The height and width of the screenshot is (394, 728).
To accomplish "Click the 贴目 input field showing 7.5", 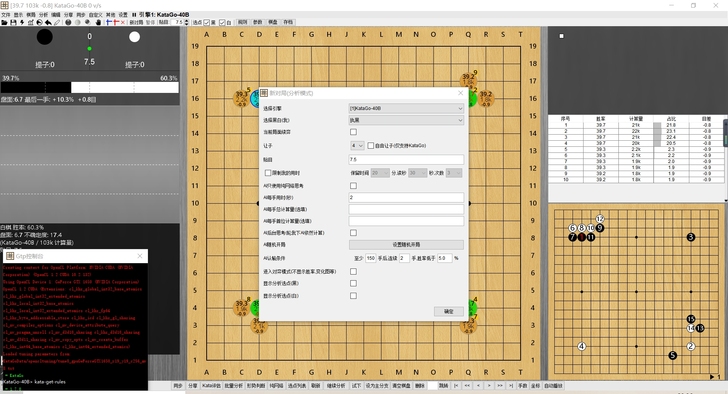I will (x=406, y=159).
